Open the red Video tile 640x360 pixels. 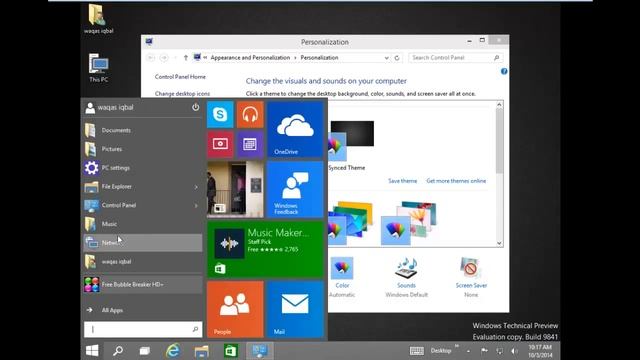[x=220, y=144]
